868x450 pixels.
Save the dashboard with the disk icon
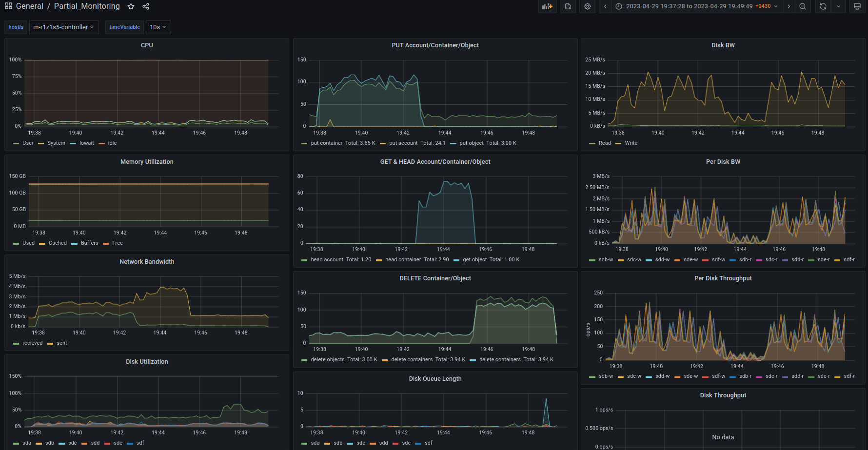coord(568,6)
